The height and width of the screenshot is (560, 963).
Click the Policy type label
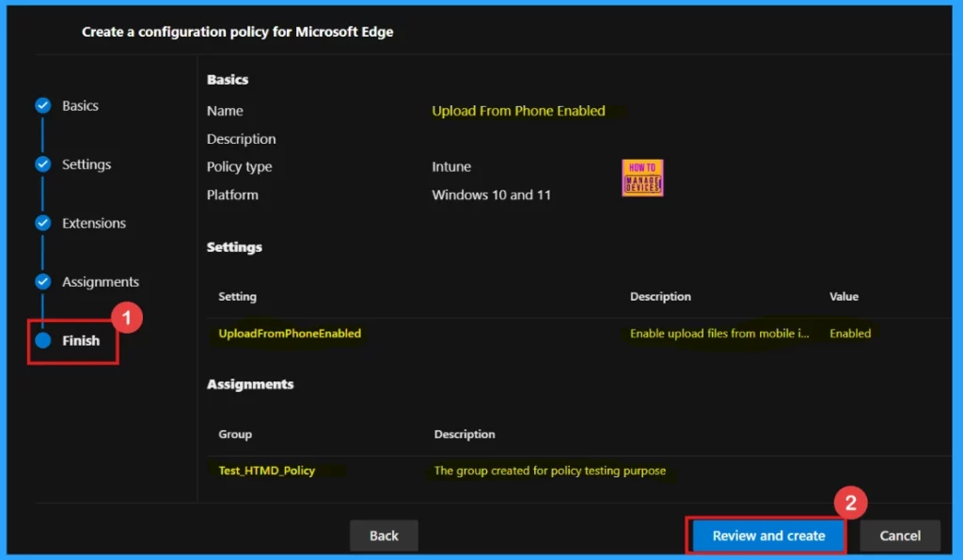pyautogui.click(x=239, y=167)
